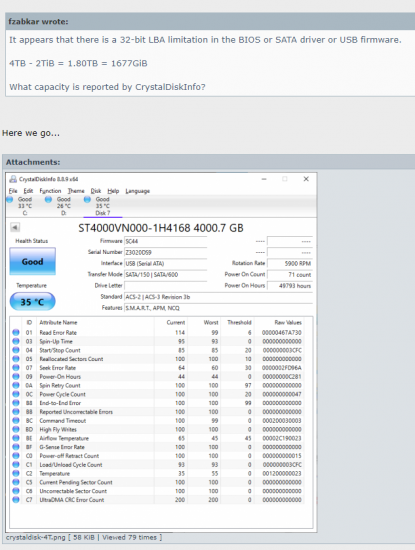
Task: Click the ID column header
Action: click(29, 322)
